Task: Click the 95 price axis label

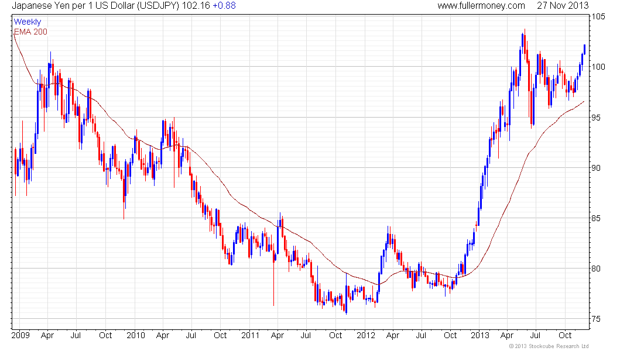Action: pos(597,118)
